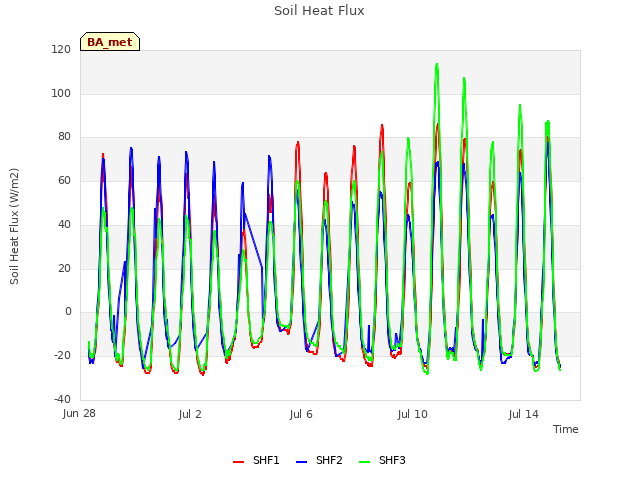The image size is (640, 480).
Task: Click the tallest green SHF3 peak near Jul 11
Action: click(x=437, y=64)
